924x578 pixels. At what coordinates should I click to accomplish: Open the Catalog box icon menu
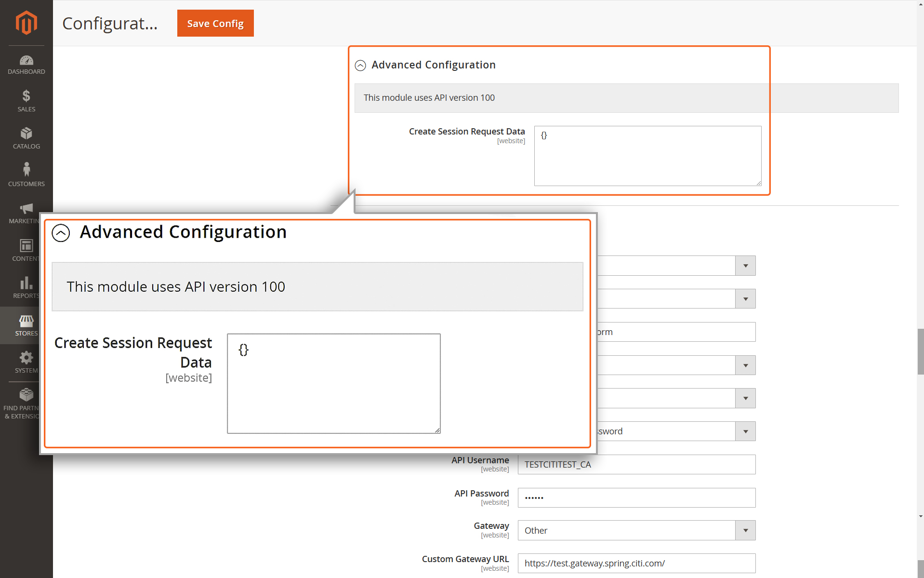[x=26, y=138]
